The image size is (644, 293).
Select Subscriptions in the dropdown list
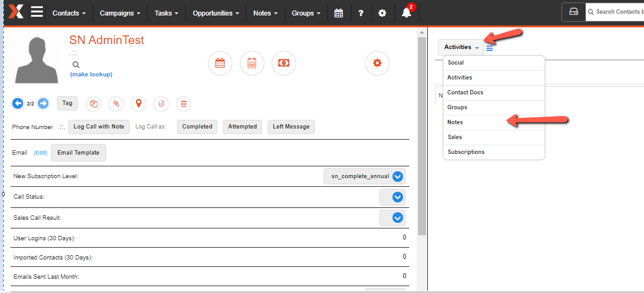(x=466, y=152)
